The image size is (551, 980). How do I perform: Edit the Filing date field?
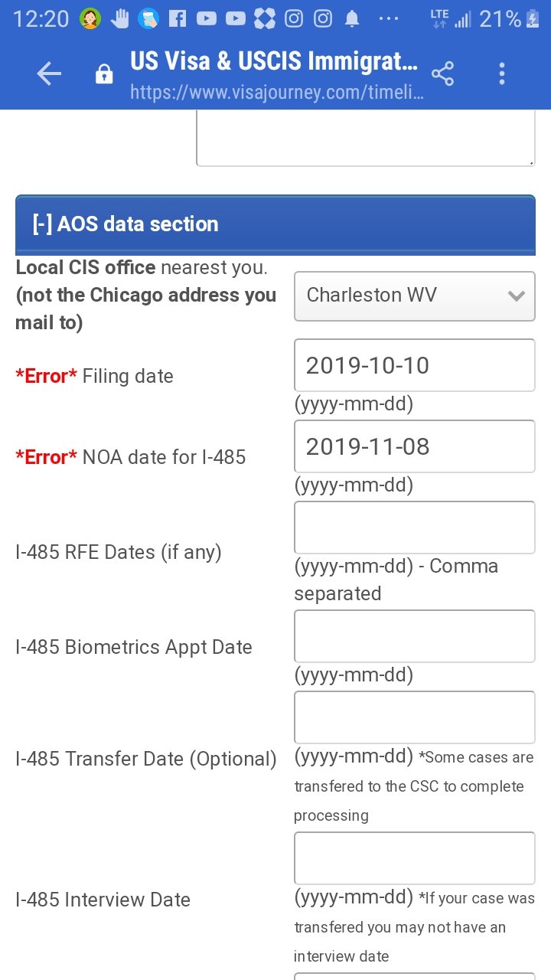coord(414,365)
